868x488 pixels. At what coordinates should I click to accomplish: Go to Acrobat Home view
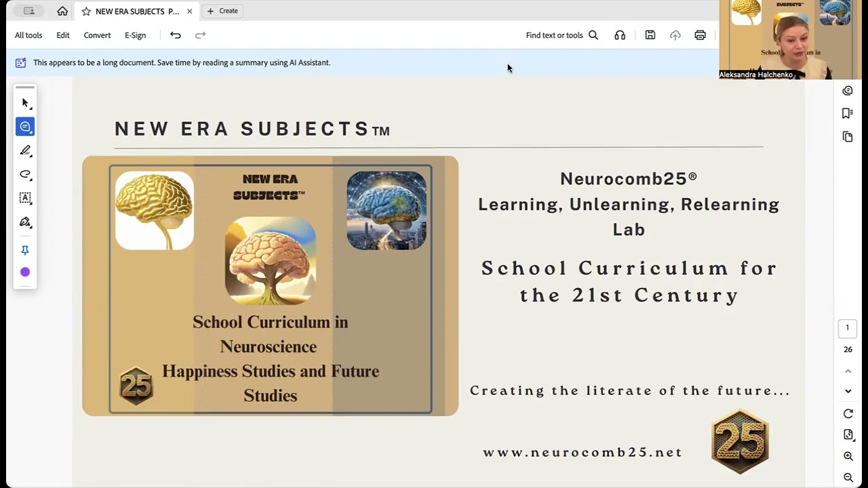tap(62, 11)
